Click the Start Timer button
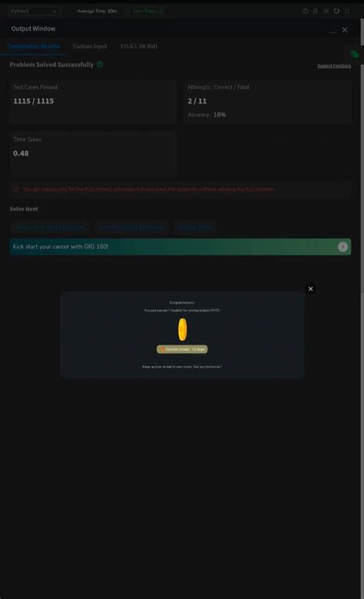This screenshot has width=364, height=599. tap(145, 11)
